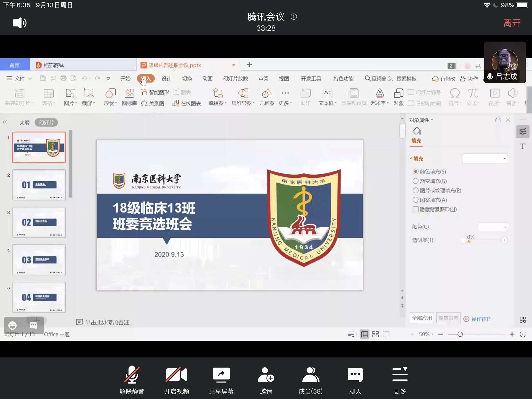Click the zoom slider in status bar
The image size is (532, 399).
pos(476,334)
